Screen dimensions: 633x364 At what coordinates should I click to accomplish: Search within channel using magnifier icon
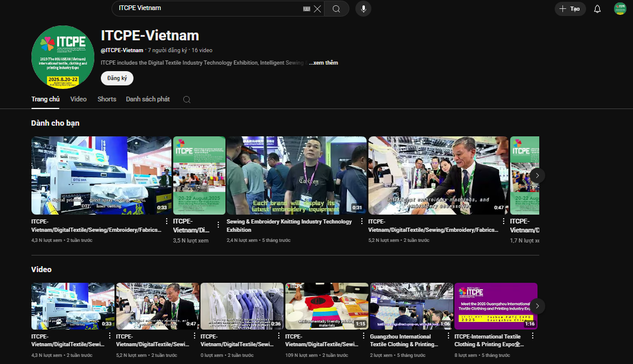click(187, 100)
